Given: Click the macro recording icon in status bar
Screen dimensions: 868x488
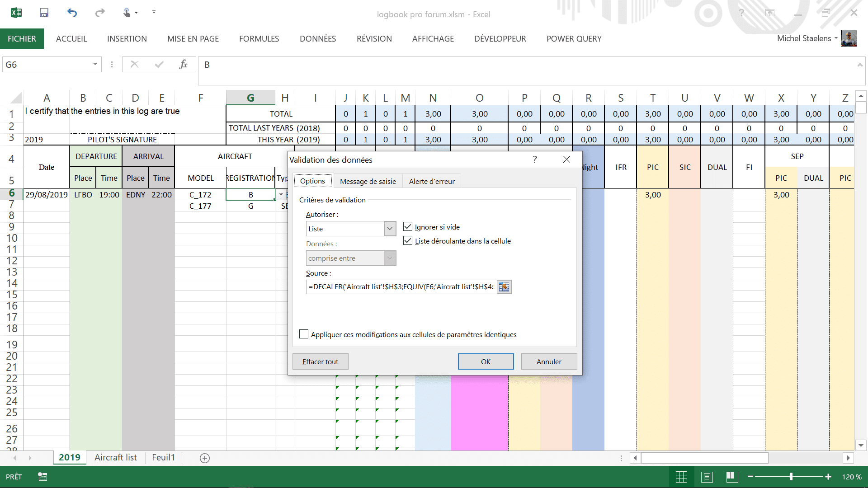Looking at the screenshot, I should [x=42, y=477].
